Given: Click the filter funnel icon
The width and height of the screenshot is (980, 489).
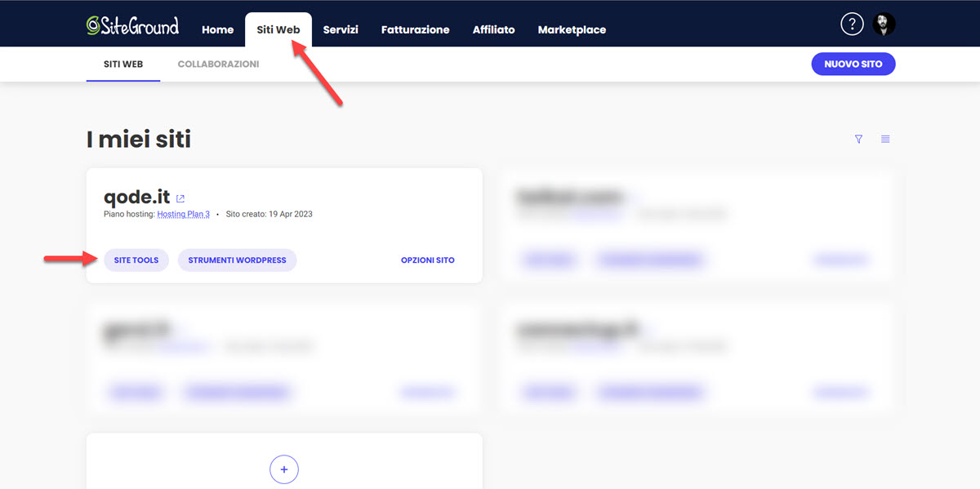Looking at the screenshot, I should (858, 140).
